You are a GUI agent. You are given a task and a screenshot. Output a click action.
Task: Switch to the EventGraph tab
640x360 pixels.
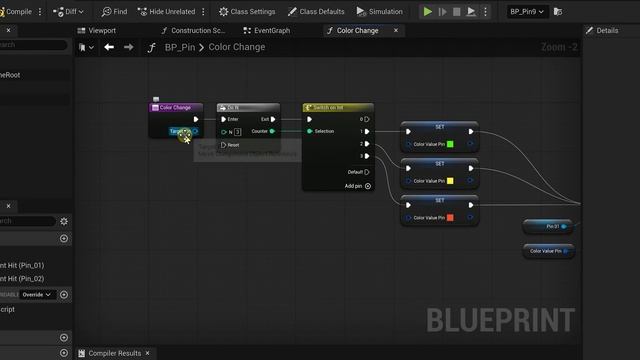pyautogui.click(x=267, y=31)
